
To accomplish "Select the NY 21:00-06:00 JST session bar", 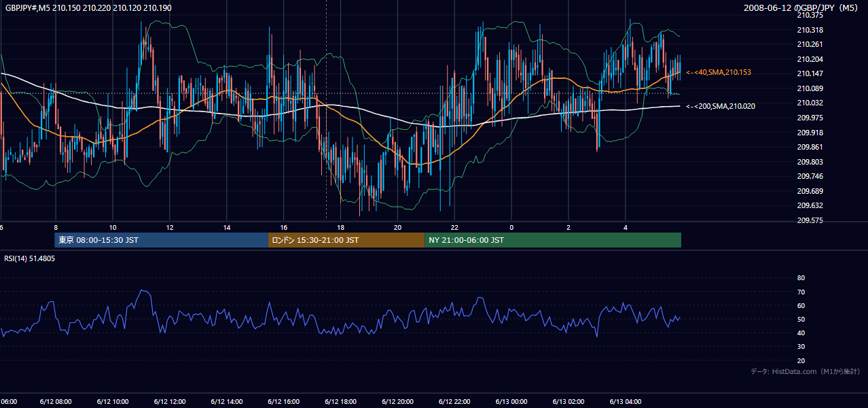I will click(x=553, y=240).
